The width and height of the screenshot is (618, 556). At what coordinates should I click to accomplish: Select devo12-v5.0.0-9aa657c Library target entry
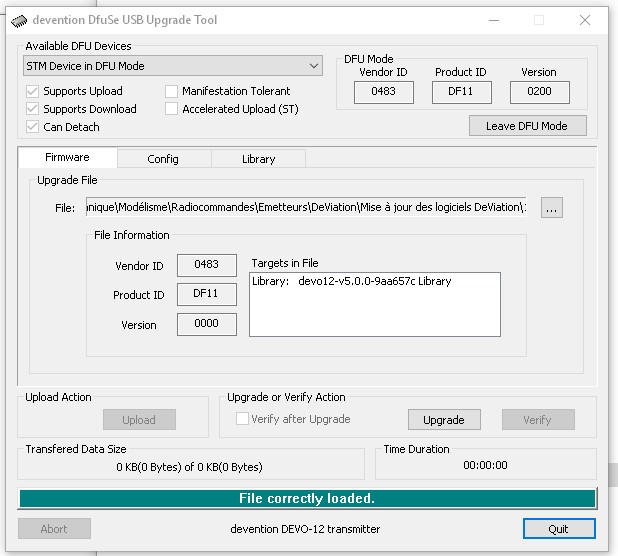point(352,281)
